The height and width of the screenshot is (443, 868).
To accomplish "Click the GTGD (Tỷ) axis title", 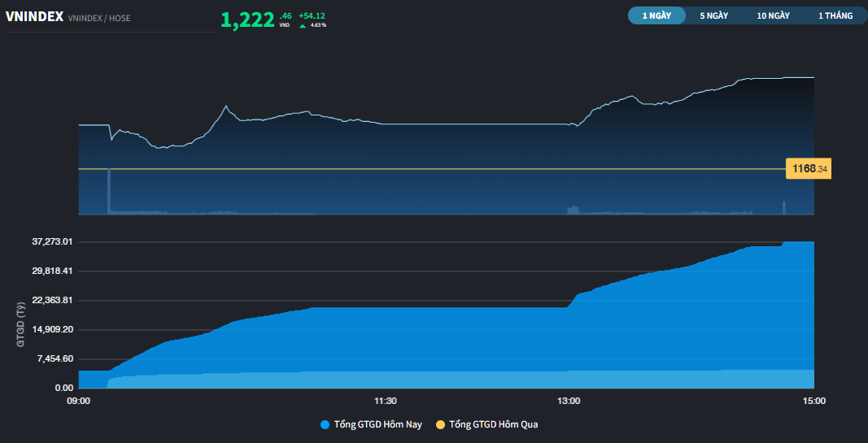I will [x=20, y=324].
